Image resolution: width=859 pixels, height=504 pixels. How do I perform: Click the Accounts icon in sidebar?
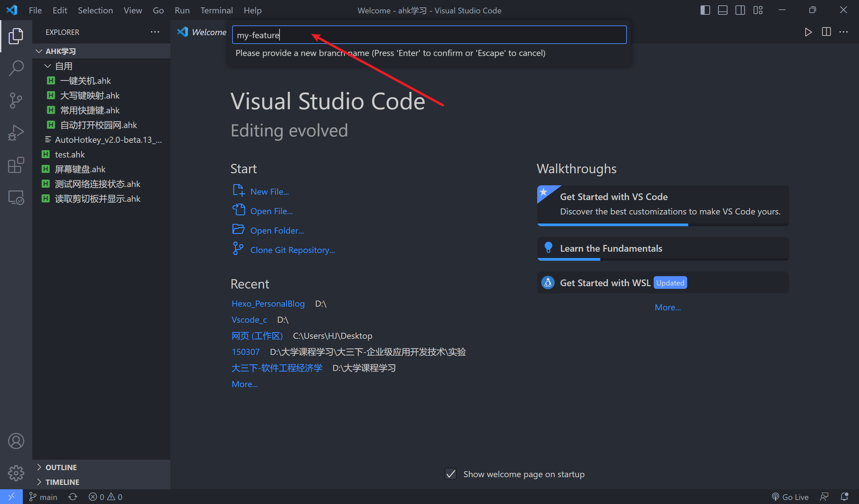pyautogui.click(x=16, y=441)
